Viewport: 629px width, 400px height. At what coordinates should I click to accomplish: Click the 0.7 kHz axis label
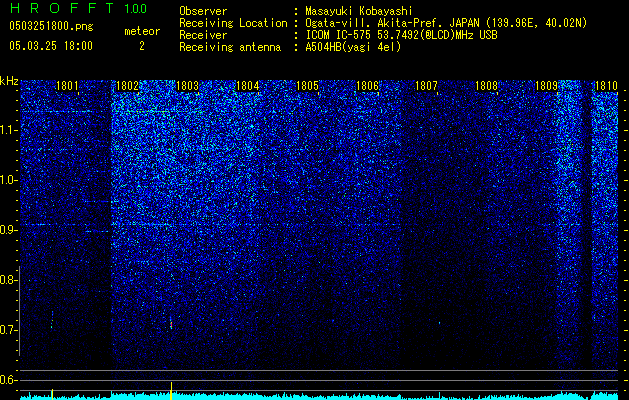click(x=8, y=330)
